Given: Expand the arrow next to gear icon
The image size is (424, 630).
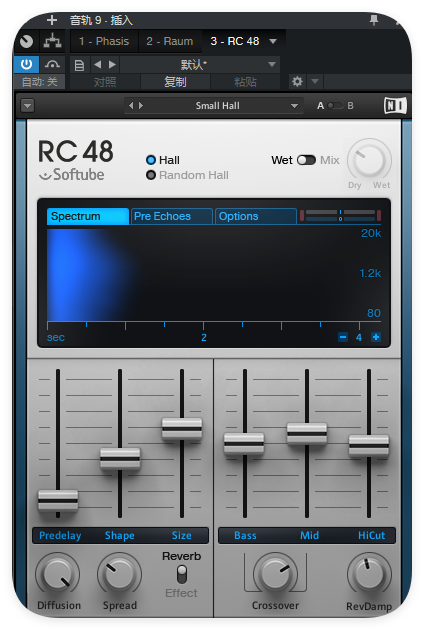Looking at the screenshot, I should point(315,82).
